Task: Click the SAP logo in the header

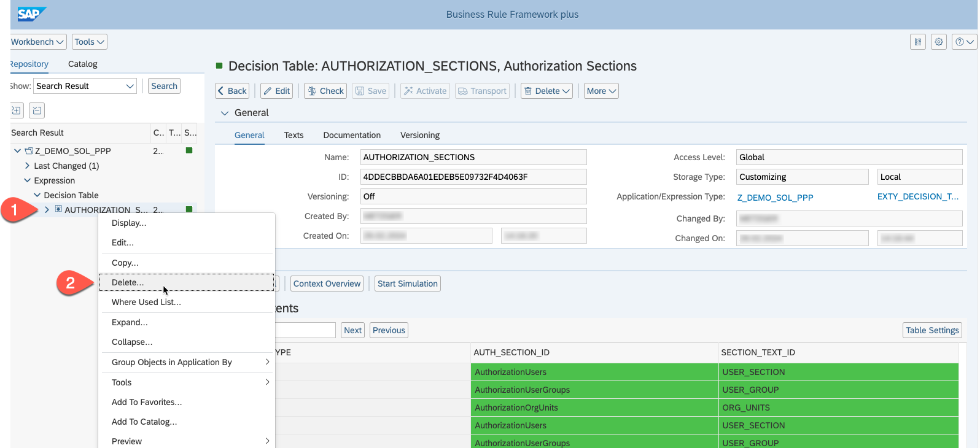Action: 29,14
